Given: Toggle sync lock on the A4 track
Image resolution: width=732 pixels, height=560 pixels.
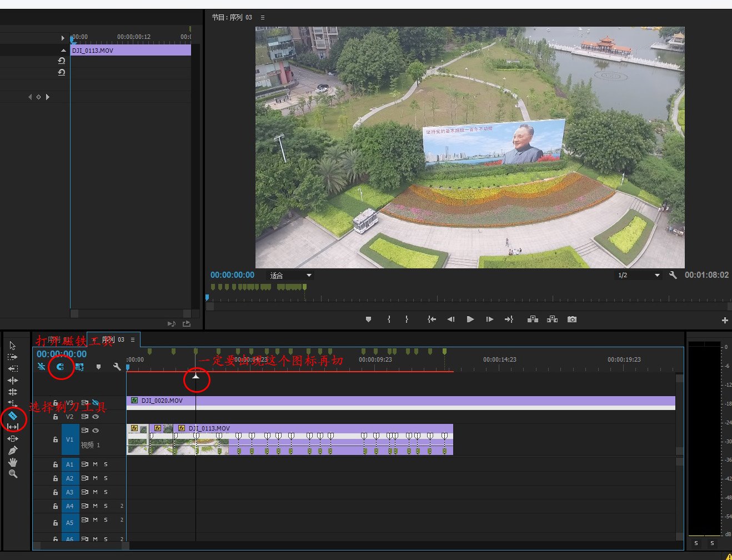Looking at the screenshot, I should pos(85,506).
